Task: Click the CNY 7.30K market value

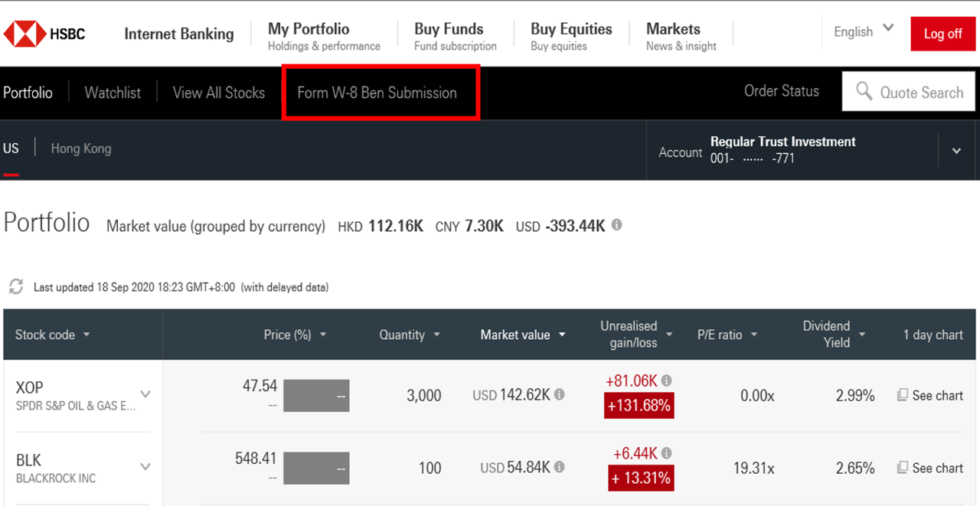Action: tap(469, 227)
